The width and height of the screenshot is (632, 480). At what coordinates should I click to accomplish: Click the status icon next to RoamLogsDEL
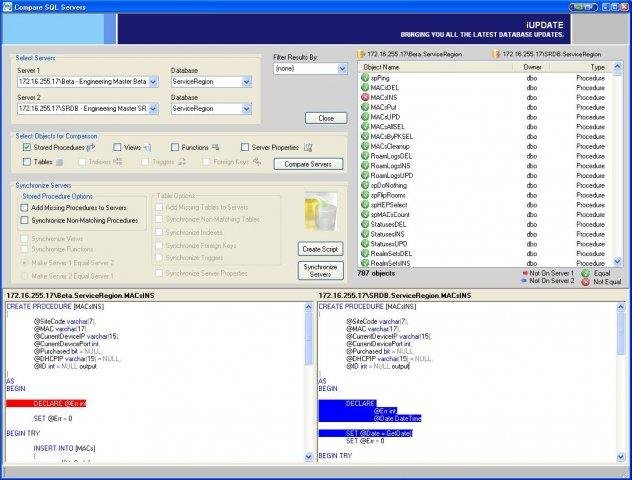(365, 156)
